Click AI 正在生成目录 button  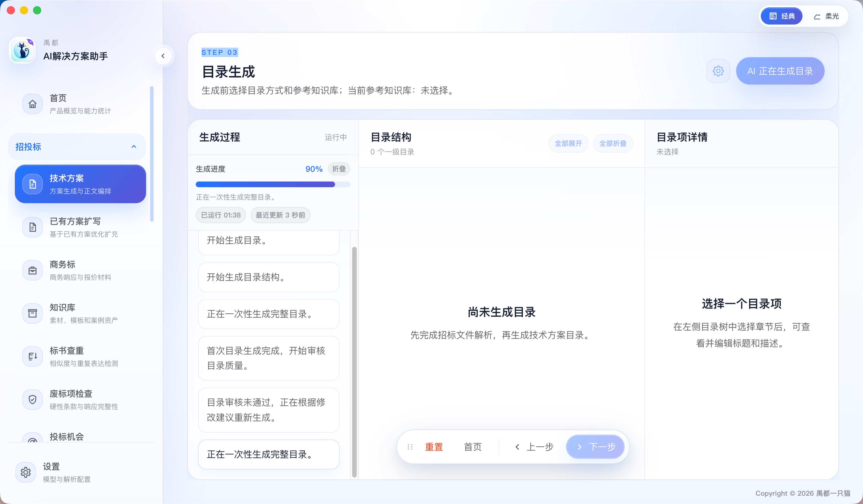coord(780,71)
